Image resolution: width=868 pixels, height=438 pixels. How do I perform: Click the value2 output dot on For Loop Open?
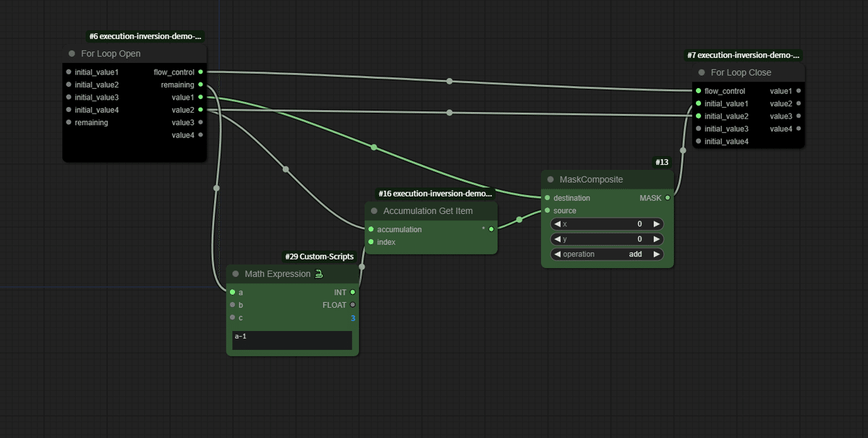[x=202, y=110]
